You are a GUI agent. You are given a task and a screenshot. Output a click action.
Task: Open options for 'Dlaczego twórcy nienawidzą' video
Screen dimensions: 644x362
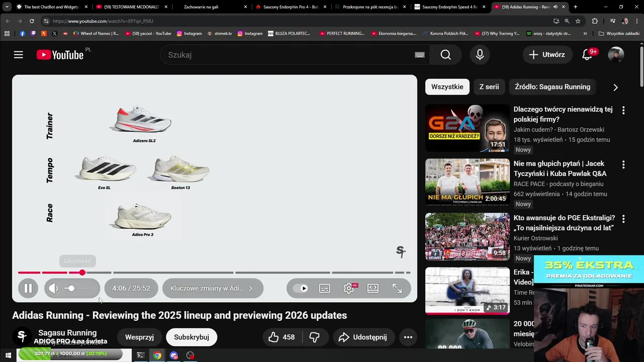tap(623, 110)
